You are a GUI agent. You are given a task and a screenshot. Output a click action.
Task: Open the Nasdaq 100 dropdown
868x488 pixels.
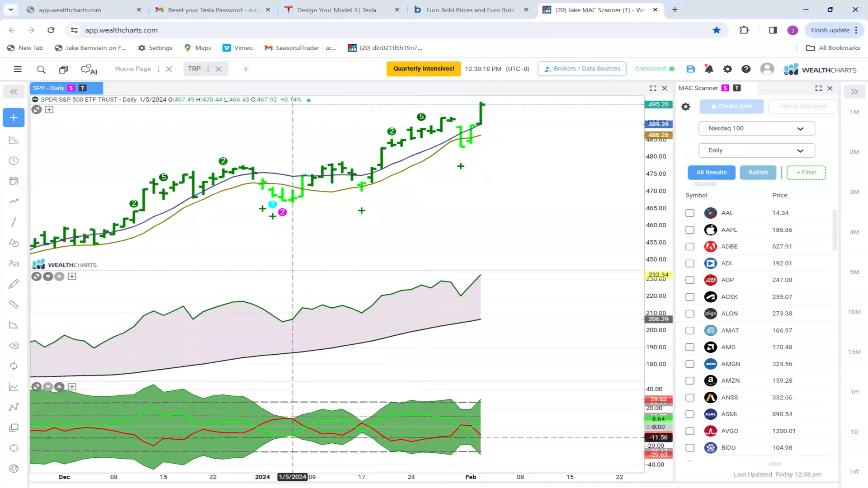(x=756, y=128)
